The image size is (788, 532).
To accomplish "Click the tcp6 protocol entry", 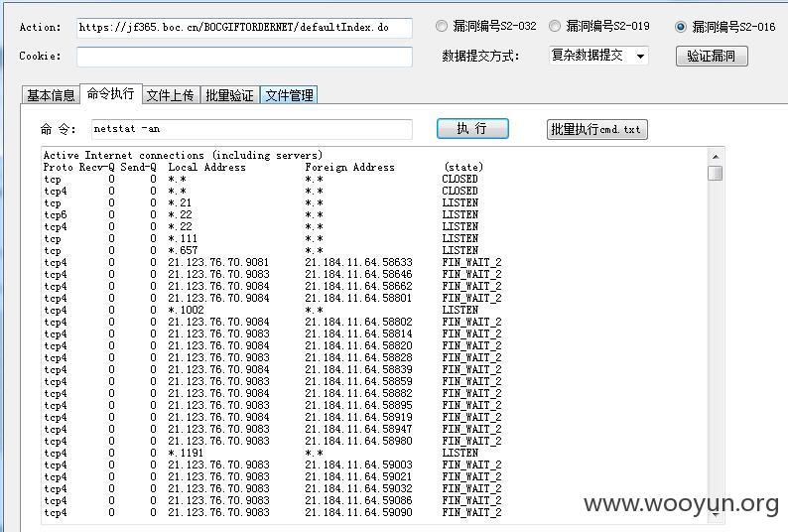I will tap(56, 214).
